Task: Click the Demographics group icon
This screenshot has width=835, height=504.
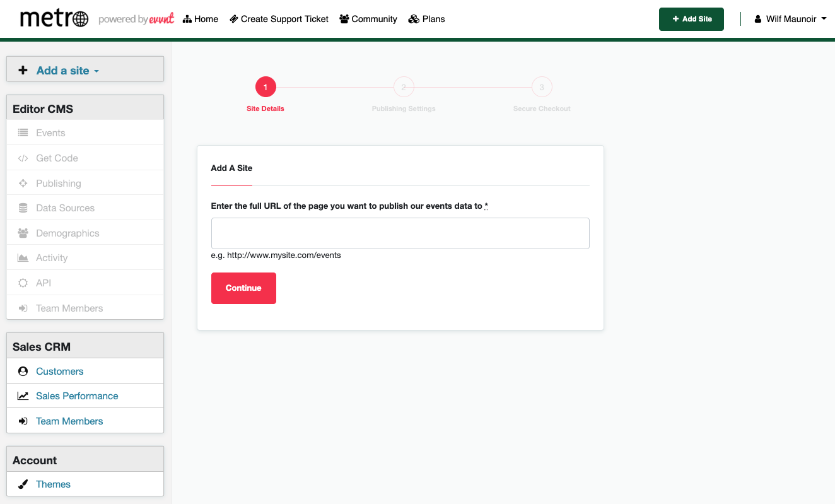Action: pyautogui.click(x=23, y=233)
